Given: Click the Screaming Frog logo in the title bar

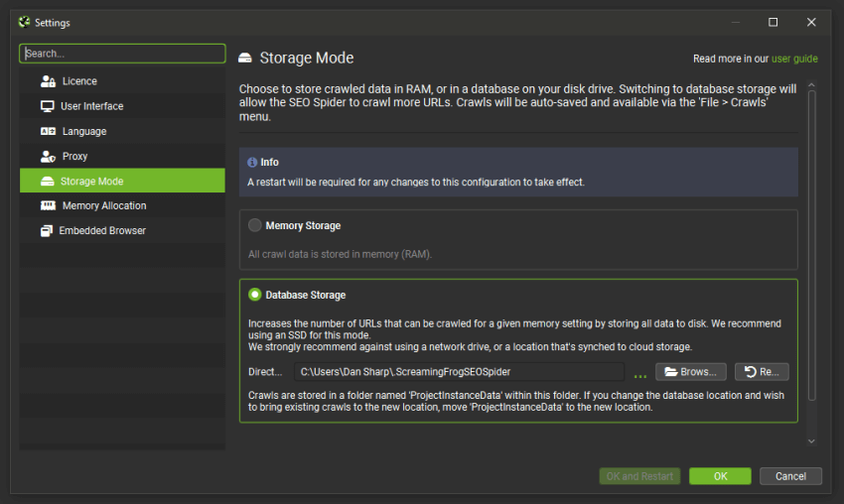Looking at the screenshot, I should 24,22.
